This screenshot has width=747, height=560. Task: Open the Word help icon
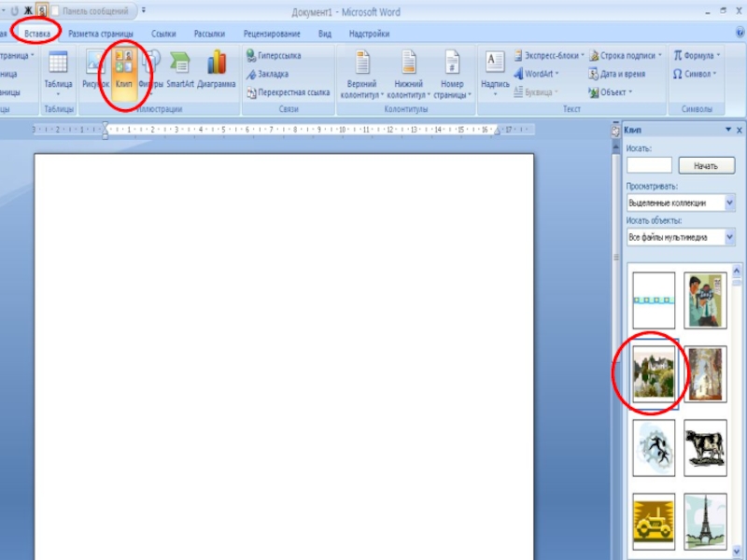pyautogui.click(x=740, y=33)
